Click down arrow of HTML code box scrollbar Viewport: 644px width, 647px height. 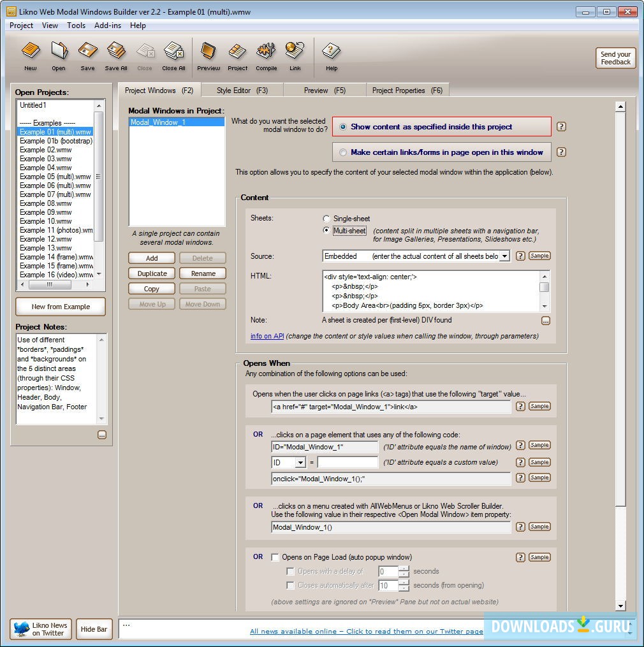(x=545, y=306)
